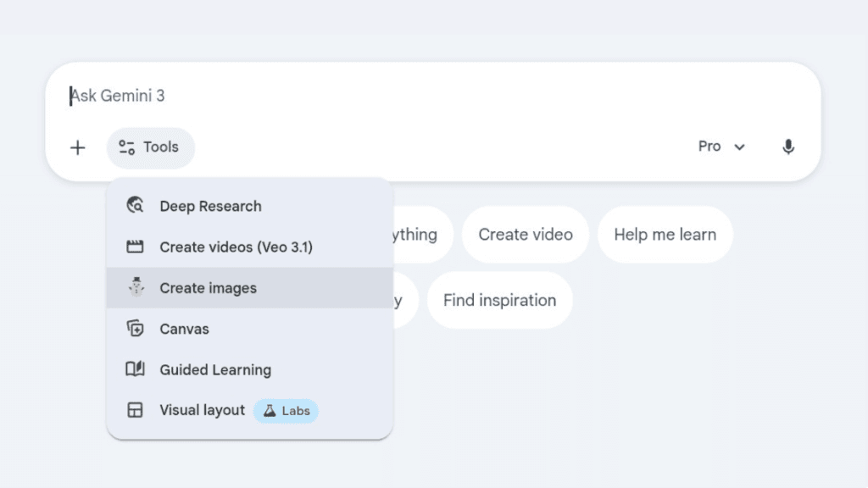Click the chevron next to Pro
868x488 pixels.
click(739, 147)
